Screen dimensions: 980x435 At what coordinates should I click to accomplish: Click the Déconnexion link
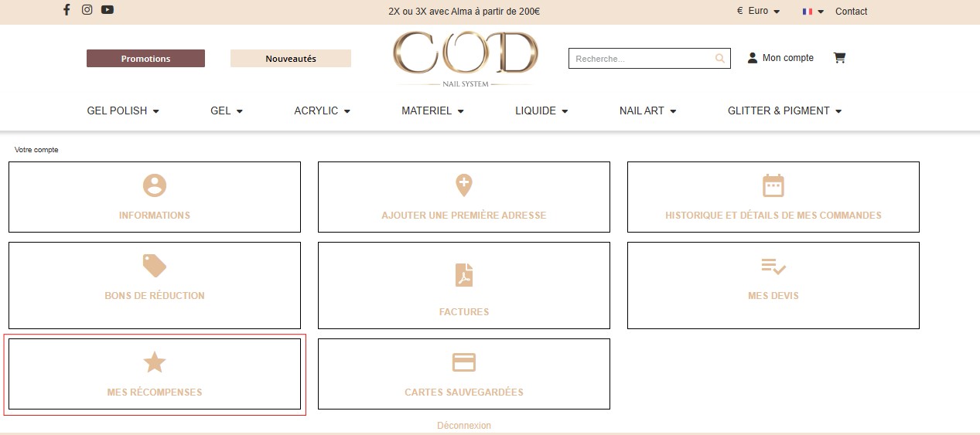[463, 426]
